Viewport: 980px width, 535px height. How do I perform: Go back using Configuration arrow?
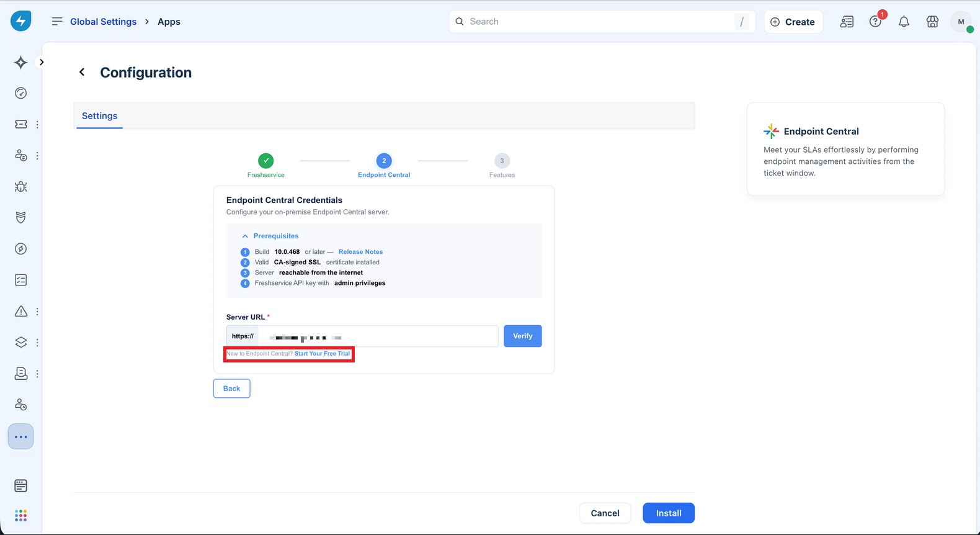(x=82, y=73)
